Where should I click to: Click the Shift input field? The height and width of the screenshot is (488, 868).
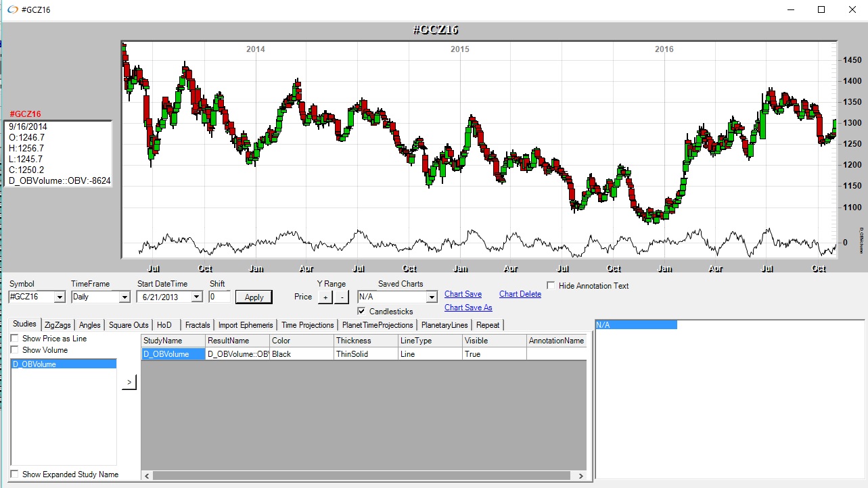pyautogui.click(x=219, y=297)
